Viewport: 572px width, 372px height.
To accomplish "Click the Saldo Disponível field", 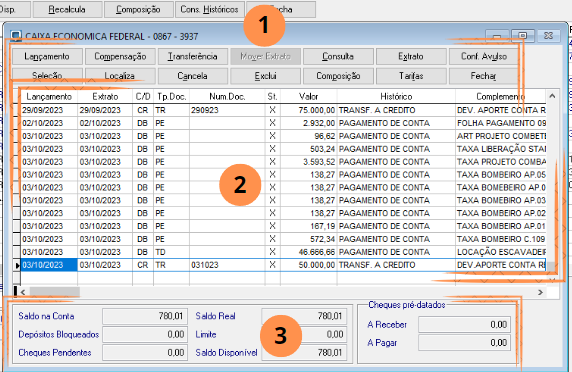I will click(304, 352).
